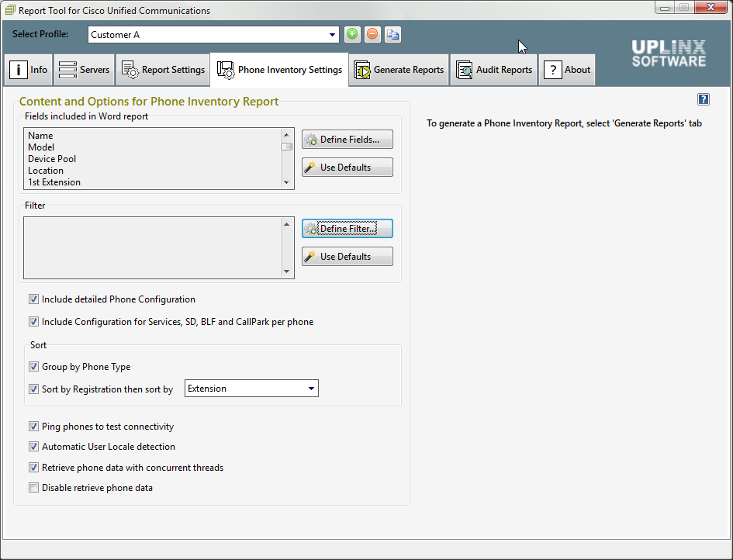Click the green add profile icon
This screenshot has height=560, width=733.
352,34
